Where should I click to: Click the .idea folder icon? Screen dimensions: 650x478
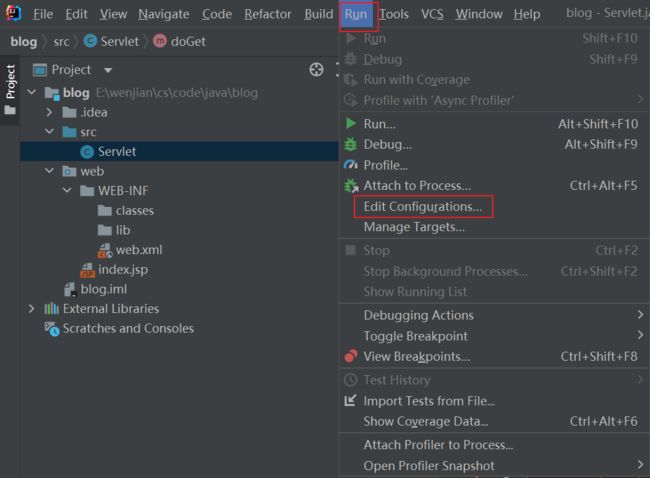tap(69, 112)
